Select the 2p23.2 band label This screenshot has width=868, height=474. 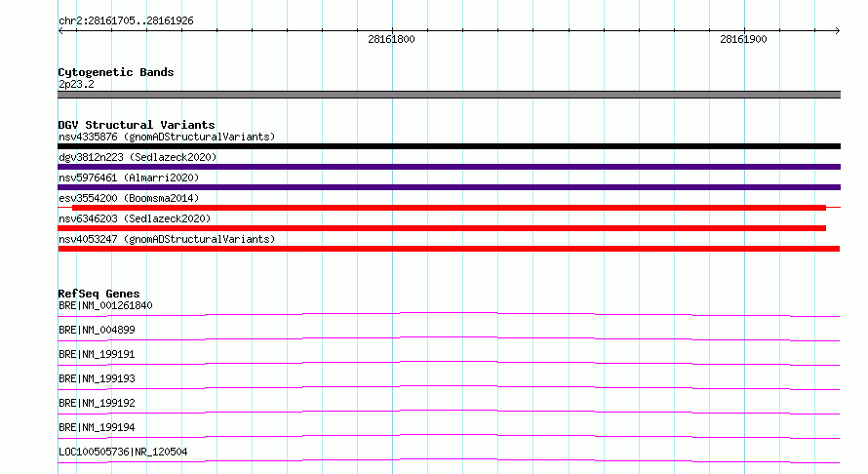point(76,84)
